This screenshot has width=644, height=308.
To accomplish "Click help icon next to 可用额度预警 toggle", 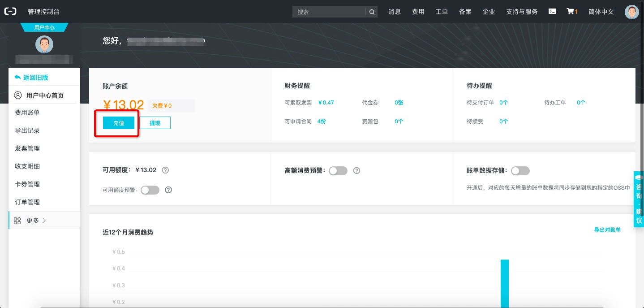I will tap(168, 190).
